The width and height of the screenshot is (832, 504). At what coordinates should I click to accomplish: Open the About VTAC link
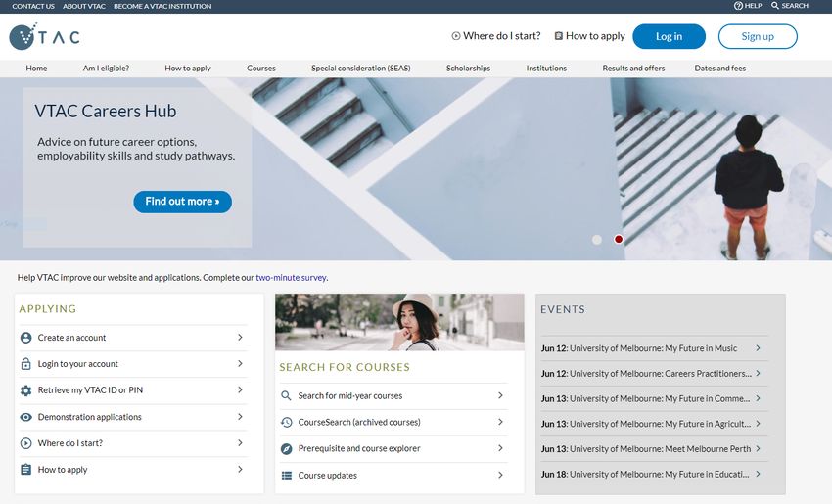click(84, 7)
